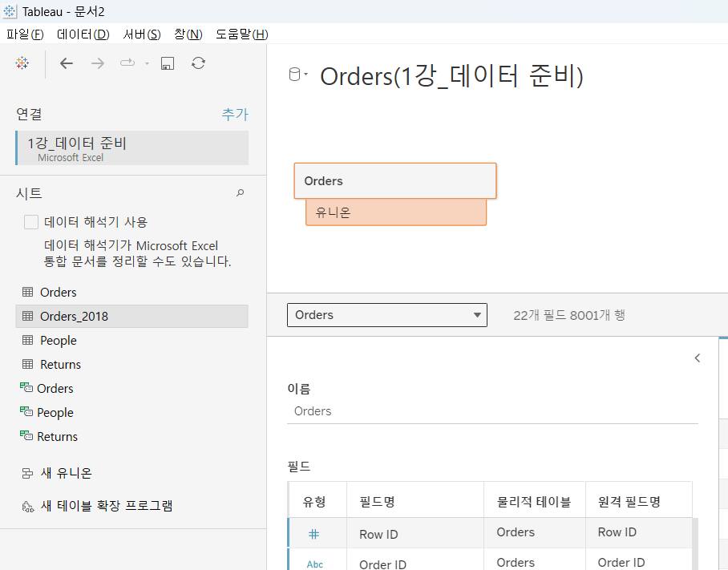Click the People named range icon

(x=26, y=412)
